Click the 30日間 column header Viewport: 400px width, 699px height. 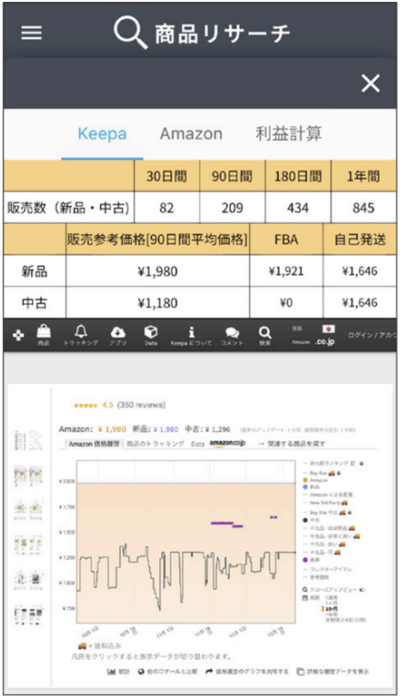[167, 176]
